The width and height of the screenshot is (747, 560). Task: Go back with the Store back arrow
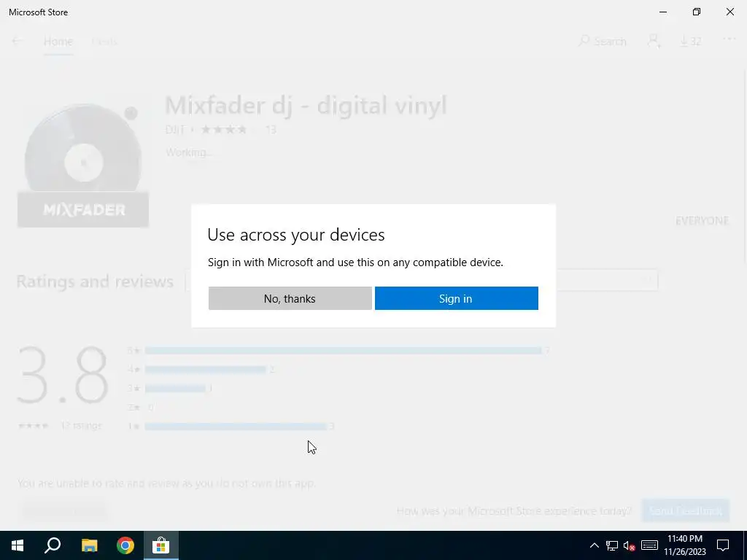[x=18, y=41]
